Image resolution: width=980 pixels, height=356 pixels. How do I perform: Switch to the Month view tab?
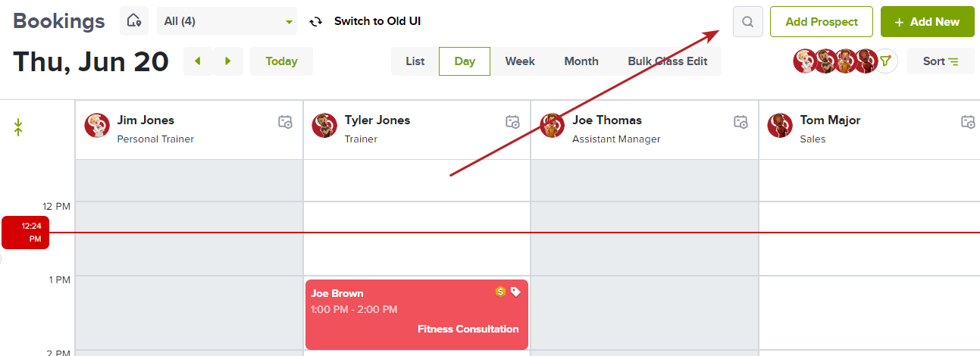(x=581, y=61)
